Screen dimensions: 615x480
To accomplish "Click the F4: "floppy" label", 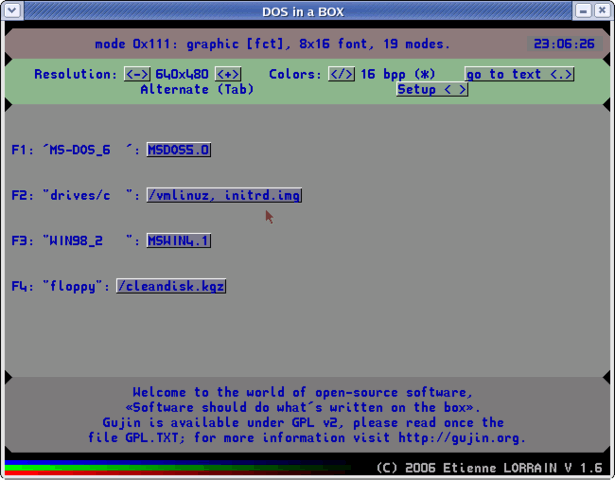I will click(60, 286).
